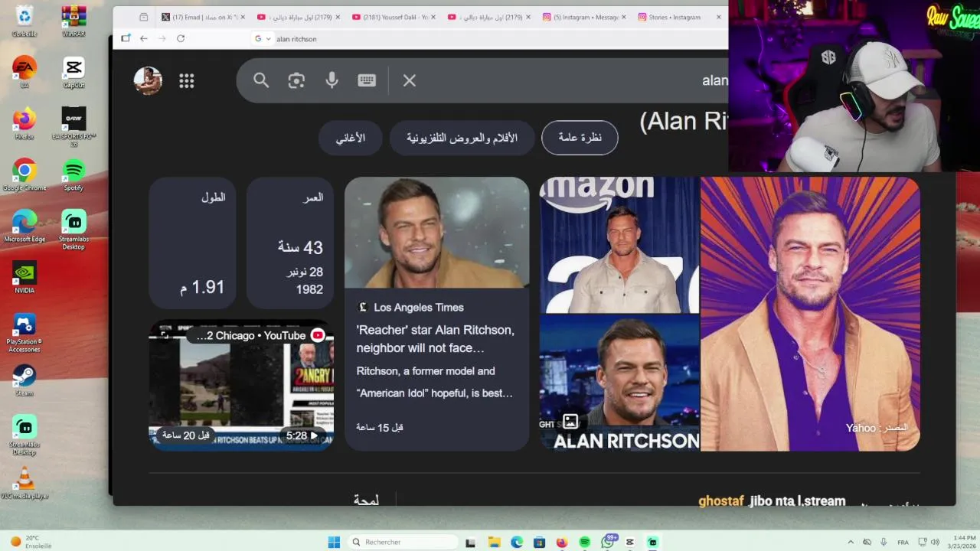Close the Stories Instagram tab
The image size is (980, 551).
[719, 17]
